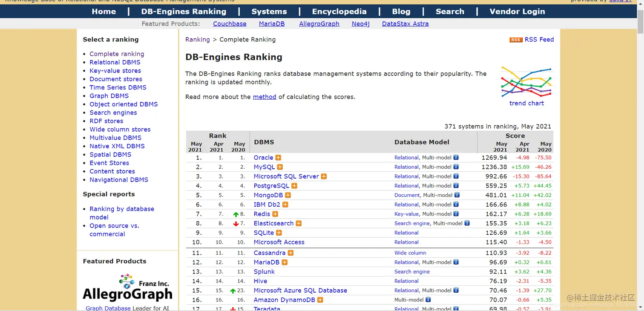The height and width of the screenshot is (311, 644).
Task: Click info icon in Microsoft SQL Server row
Action: tap(456, 176)
